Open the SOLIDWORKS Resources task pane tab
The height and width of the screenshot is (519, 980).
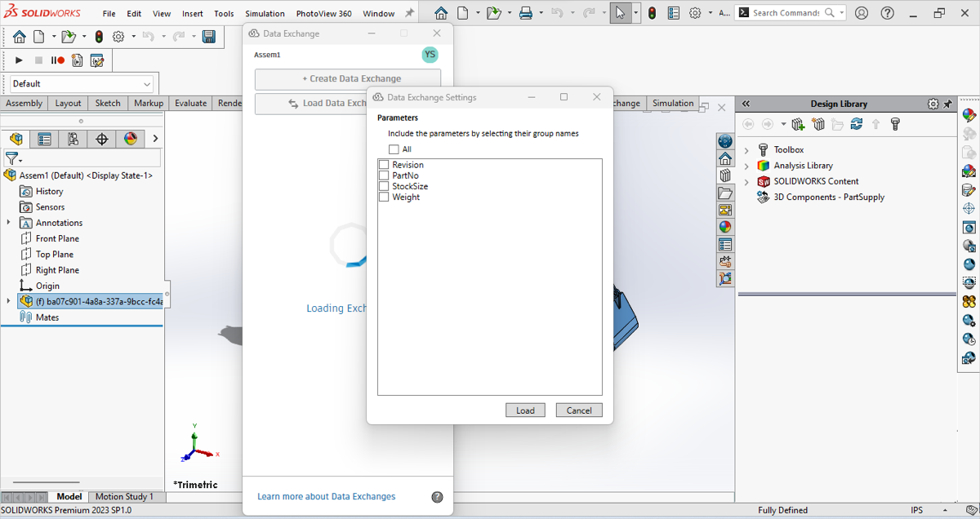click(x=725, y=159)
